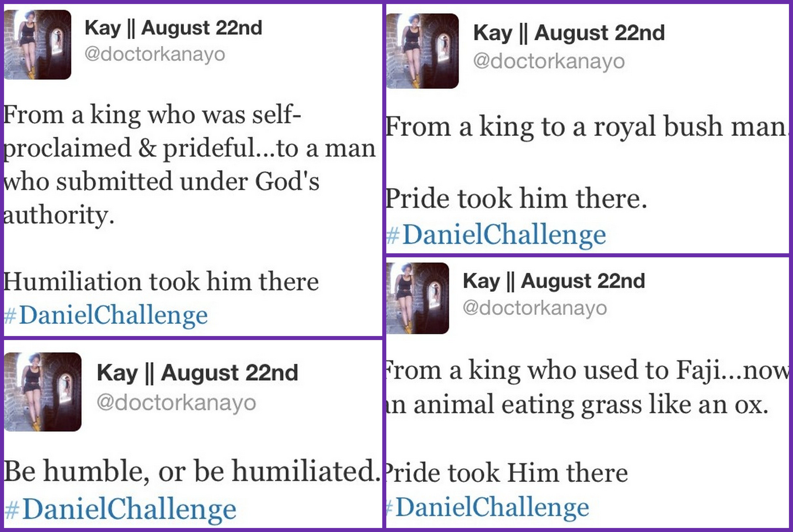Click the @doctorkanayo handle above "Be humble, or be humiliated"
This screenshot has height=532, width=793.
point(176,403)
